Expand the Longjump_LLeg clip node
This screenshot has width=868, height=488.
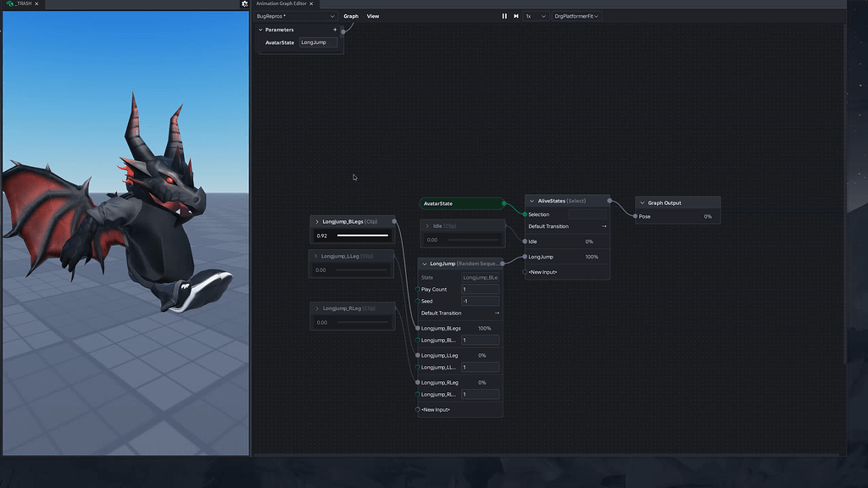pos(316,256)
